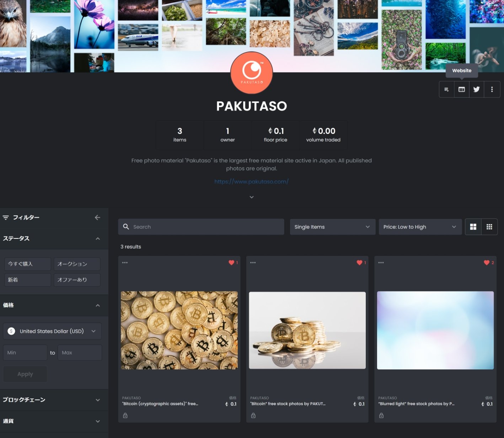Image resolution: width=504 pixels, height=438 pixels.
Task: Open the Single Items dropdown
Action: coord(333,227)
